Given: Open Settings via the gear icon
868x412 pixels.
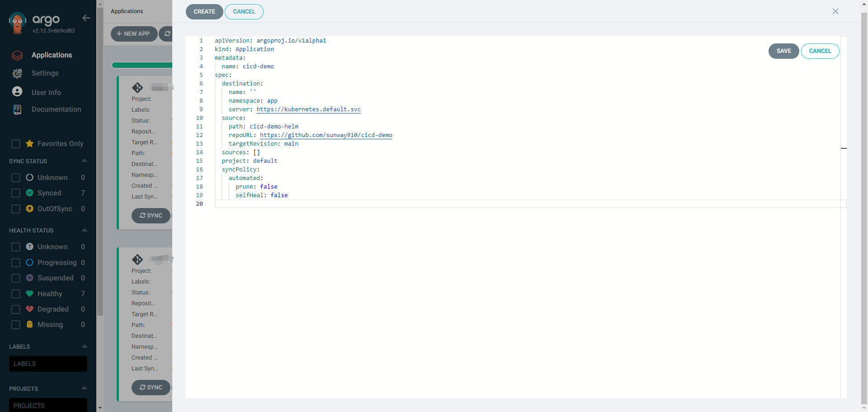Looking at the screenshot, I should pos(17,73).
